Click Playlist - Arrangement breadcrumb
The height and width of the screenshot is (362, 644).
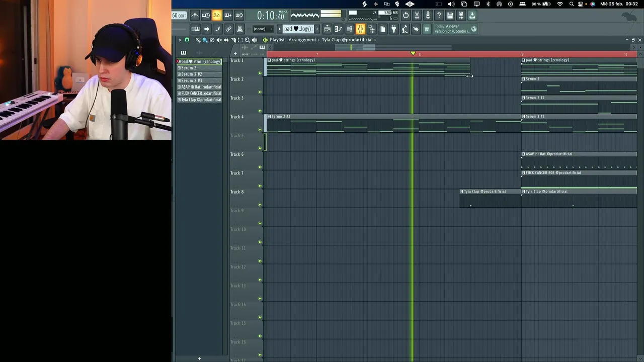tap(293, 40)
